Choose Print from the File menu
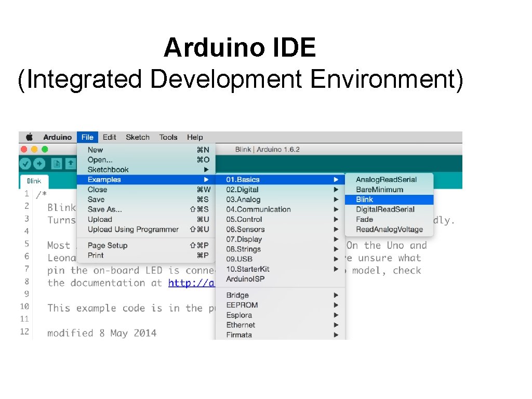The image size is (532, 399). [x=146, y=255]
